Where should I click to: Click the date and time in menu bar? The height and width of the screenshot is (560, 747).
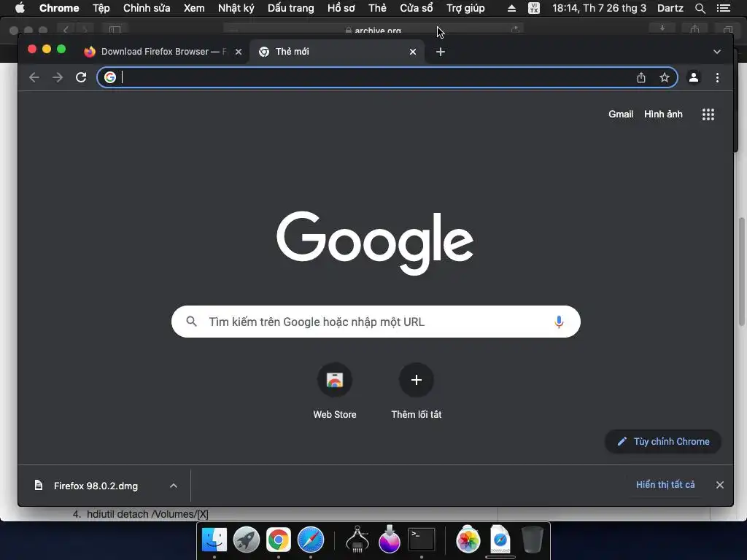point(599,8)
